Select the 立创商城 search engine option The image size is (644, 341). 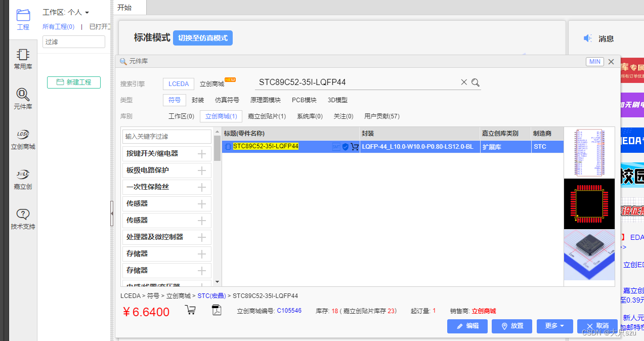coord(212,84)
